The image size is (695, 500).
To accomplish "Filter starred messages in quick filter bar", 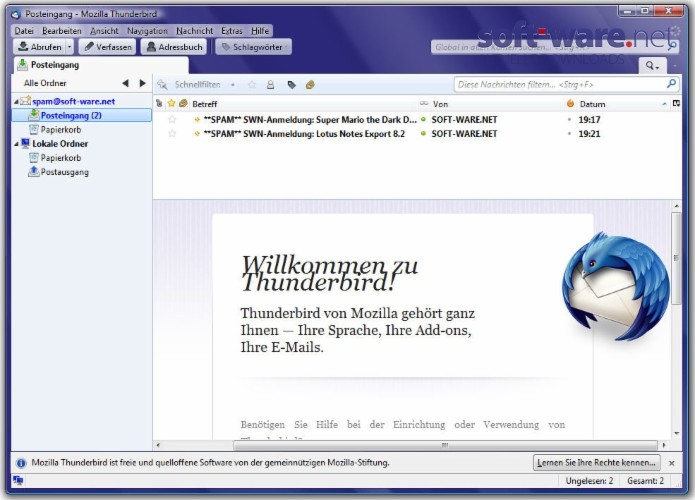I will tap(252, 84).
